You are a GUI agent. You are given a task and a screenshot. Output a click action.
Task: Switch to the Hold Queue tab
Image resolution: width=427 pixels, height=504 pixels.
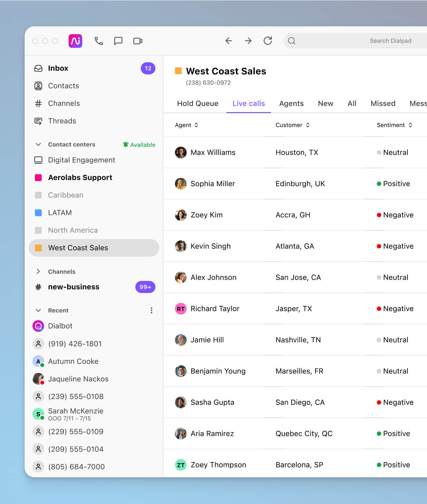197,103
